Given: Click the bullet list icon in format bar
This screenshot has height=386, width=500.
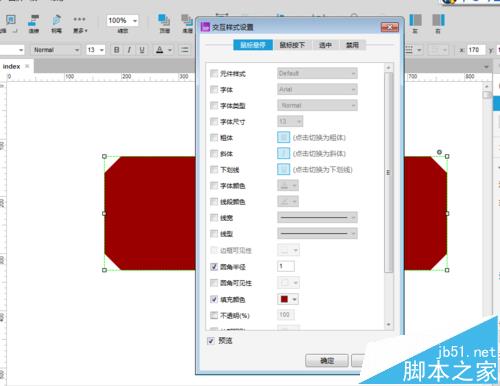Looking at the screenshot, I should [184, 50].
